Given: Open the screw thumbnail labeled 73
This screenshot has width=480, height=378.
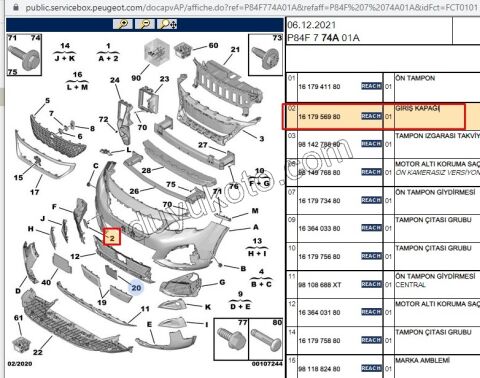Looking at the screenshot, I should (x=265, y=55).
